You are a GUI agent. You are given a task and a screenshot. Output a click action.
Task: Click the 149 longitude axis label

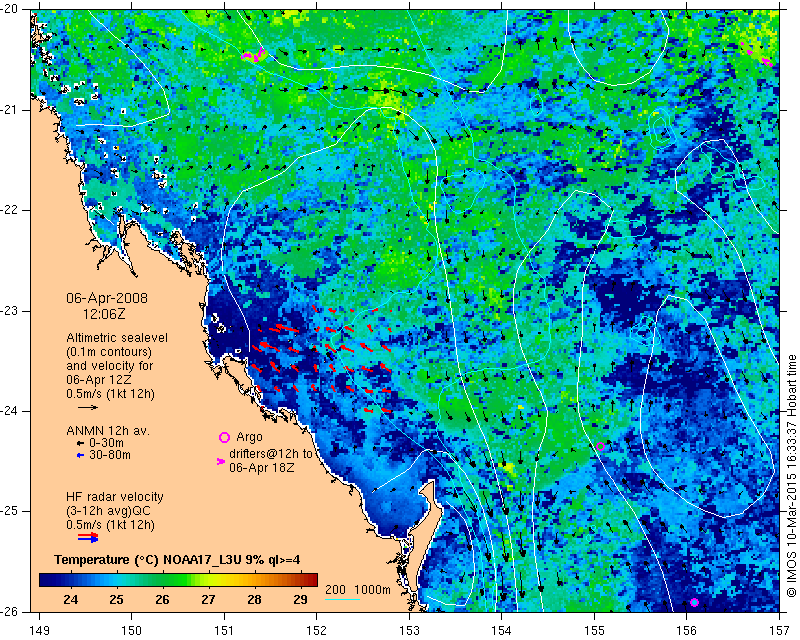[39, 631]
